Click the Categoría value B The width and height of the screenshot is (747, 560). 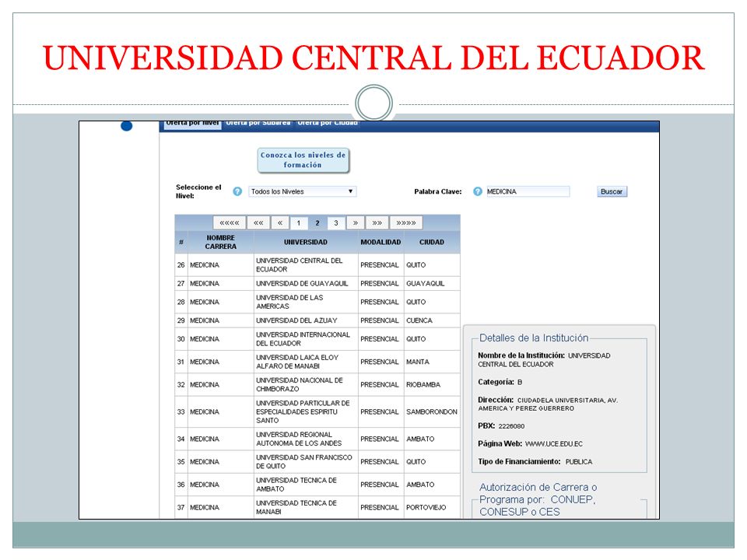pos(520,383)
